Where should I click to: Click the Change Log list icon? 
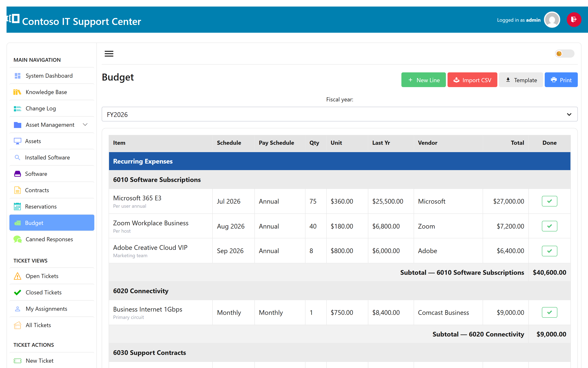(x=18, y=108)
